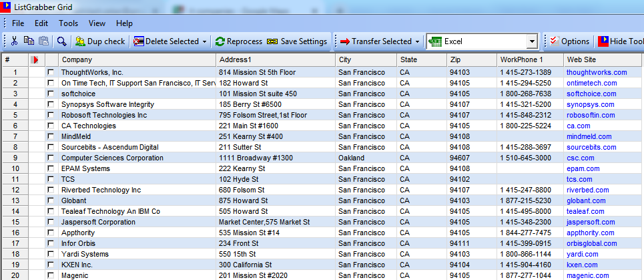Viewport: 644px width, 280px height.
Task: Sort by City column header
Action: (366, 60)
